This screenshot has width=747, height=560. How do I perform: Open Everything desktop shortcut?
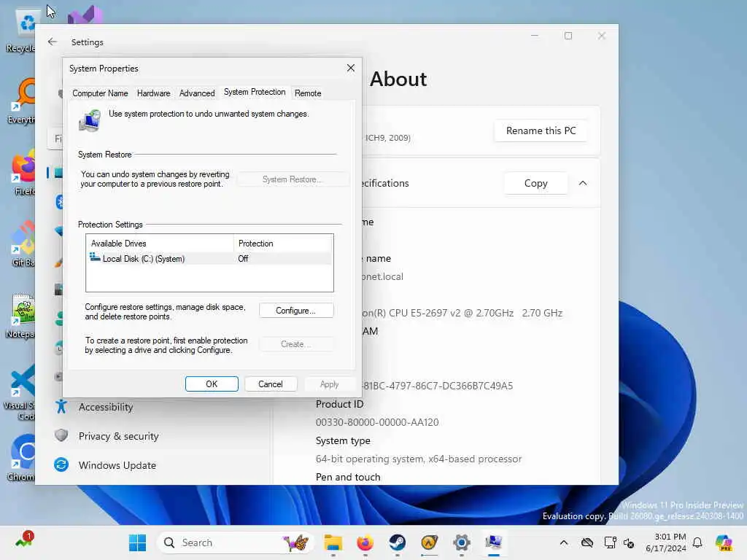tap(21, 101)
